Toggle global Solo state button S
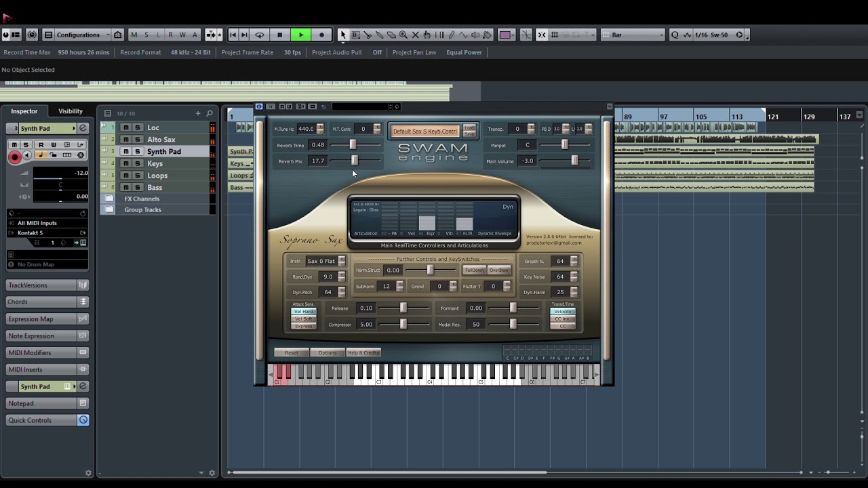The width and height of the screenshot is (868, 488). click(146, 35)
